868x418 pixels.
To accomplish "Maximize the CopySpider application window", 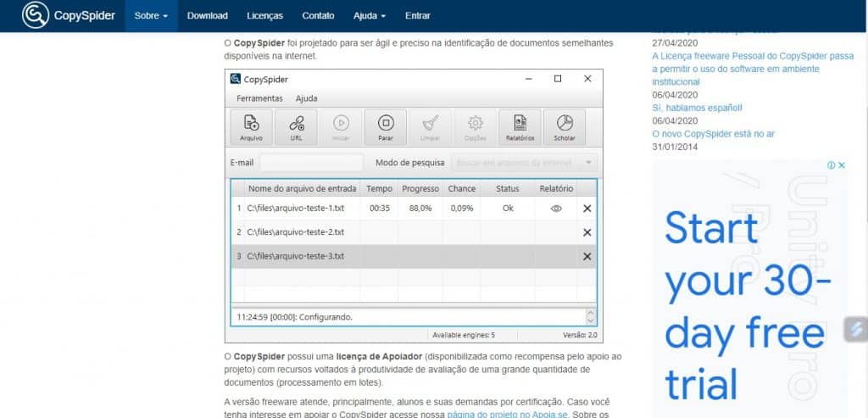I will coord(558,79).
